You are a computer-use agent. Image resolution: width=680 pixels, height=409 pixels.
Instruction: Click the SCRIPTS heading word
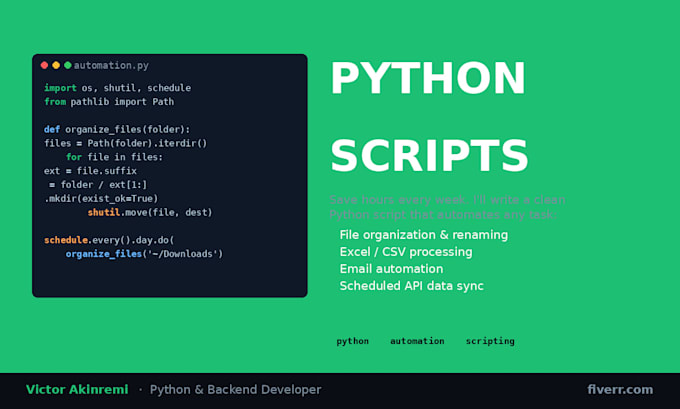pyautogui.click(x=429, y=156)
